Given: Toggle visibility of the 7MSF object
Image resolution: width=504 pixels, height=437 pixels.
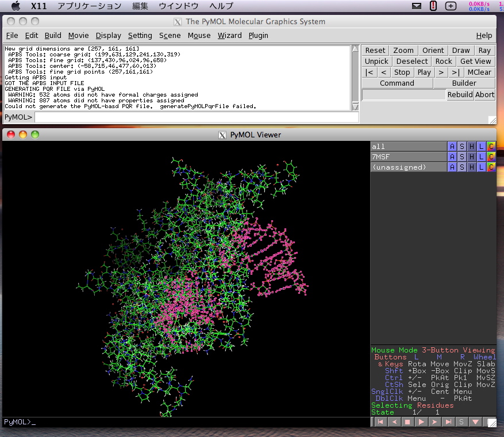Looking at the screenshot, I should point(409,157).
